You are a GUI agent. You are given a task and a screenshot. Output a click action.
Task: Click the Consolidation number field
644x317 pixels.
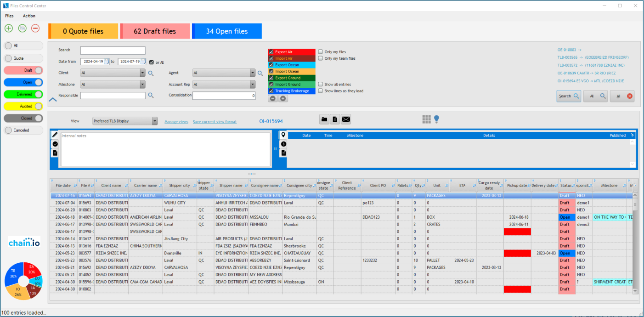(x=224, y=96)
